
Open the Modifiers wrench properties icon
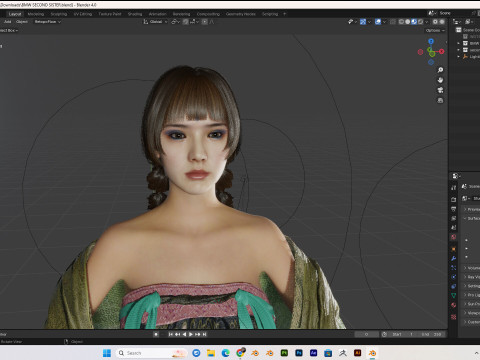pos(454,258)
